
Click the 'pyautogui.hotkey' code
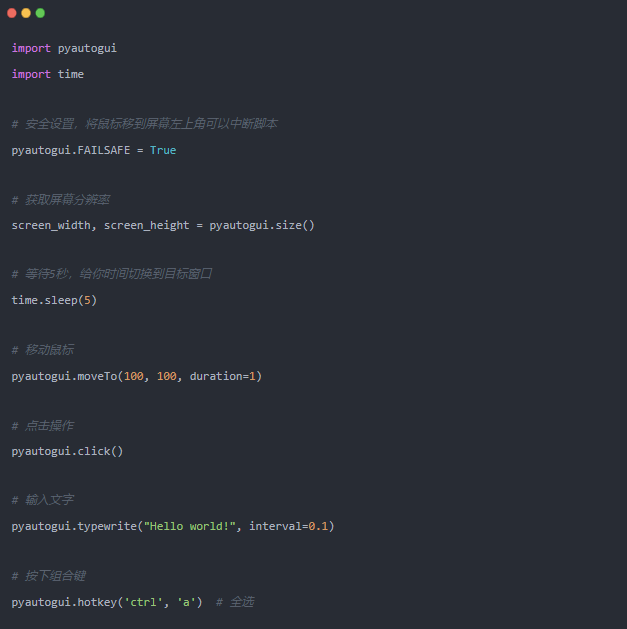(107, 602)
